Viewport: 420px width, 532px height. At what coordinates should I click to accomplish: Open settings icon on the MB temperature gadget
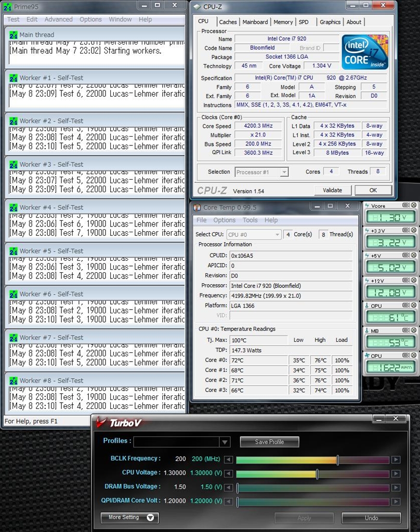pos(406,330)
